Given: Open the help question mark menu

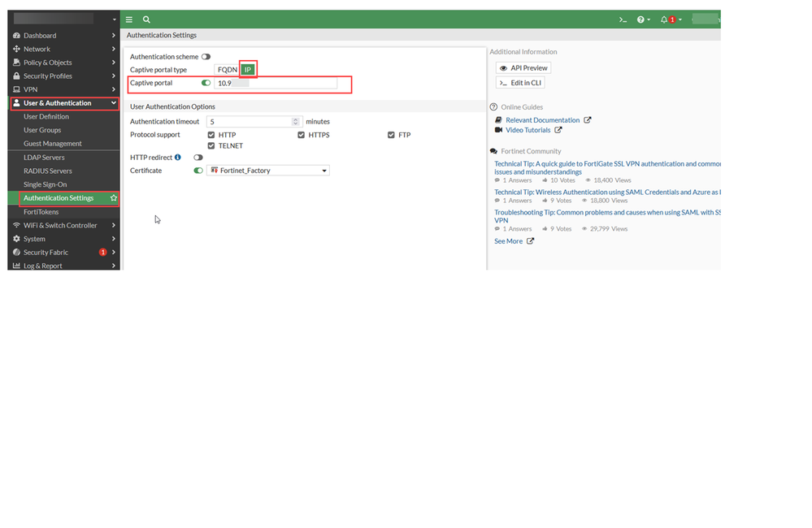Looking at the screenshot, I should click(643, 19).
